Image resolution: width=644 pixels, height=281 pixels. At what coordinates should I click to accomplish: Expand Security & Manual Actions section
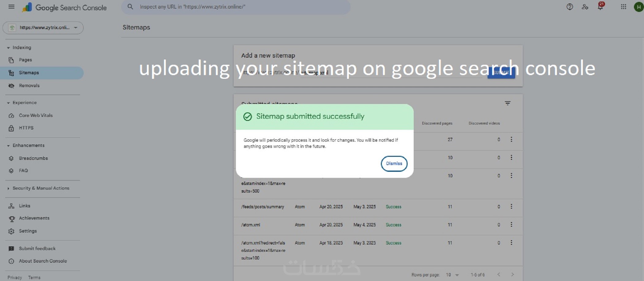point(9,188)
